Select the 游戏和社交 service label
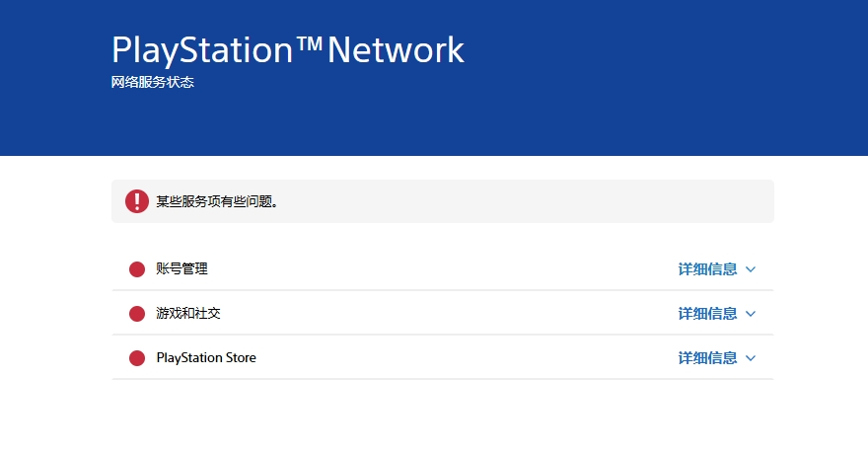 187,314
